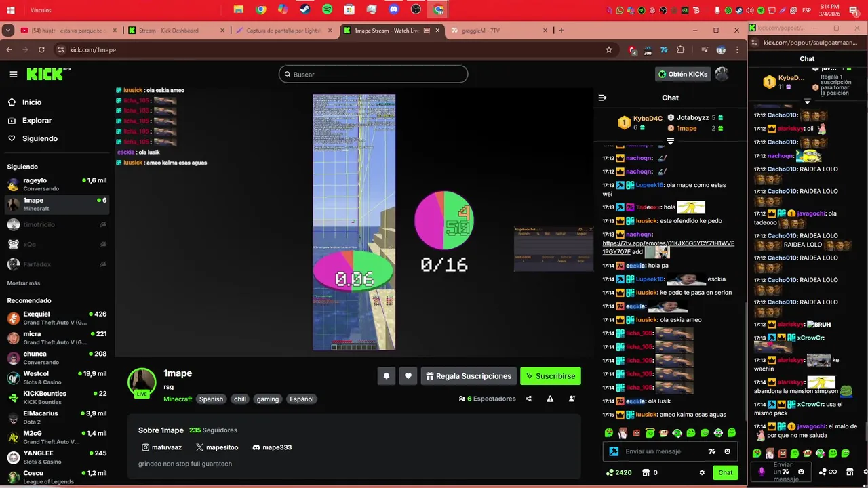Focus the Buscar search field
This screenshot has width=868, height=488.
[373, 75]
